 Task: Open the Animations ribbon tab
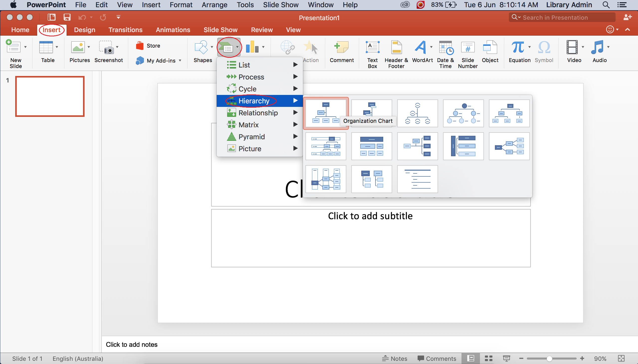coord(173,30)
